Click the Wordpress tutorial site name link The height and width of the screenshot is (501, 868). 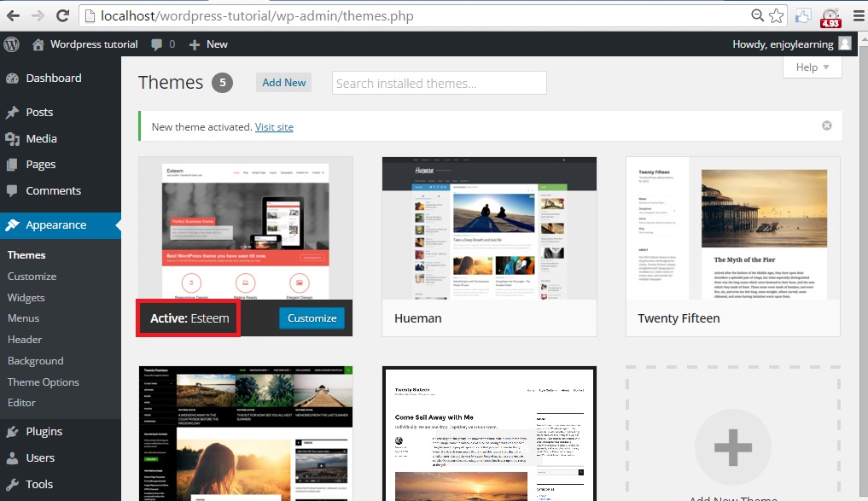94,44
